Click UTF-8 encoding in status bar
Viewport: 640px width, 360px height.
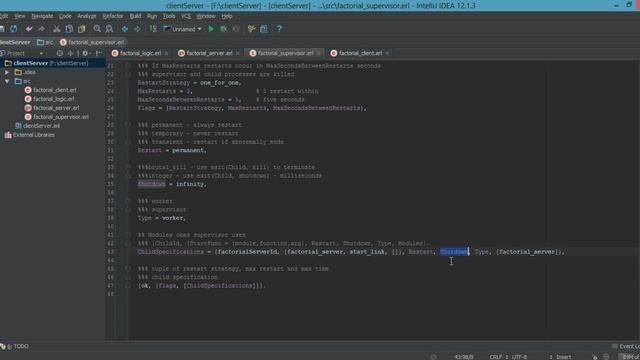[519, 357]
